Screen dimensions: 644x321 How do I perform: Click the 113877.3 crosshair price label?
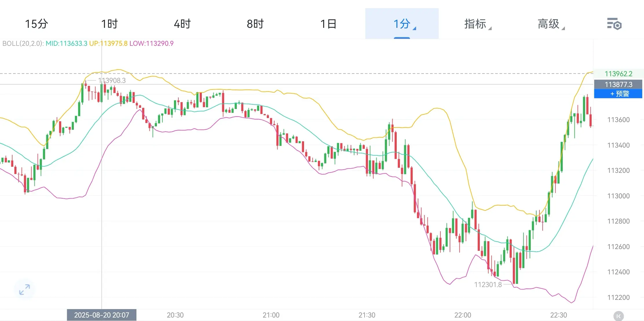point(618,84)
